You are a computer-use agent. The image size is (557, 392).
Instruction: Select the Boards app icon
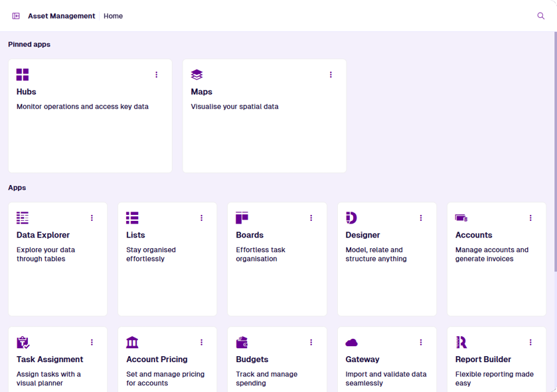click(x=242, y=218)
